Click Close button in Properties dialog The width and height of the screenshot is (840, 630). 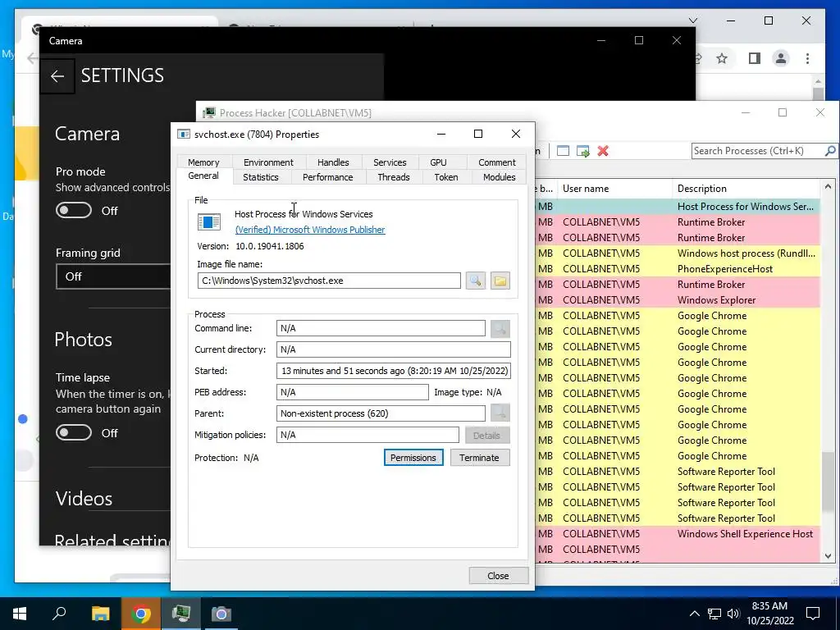[498, 576]
